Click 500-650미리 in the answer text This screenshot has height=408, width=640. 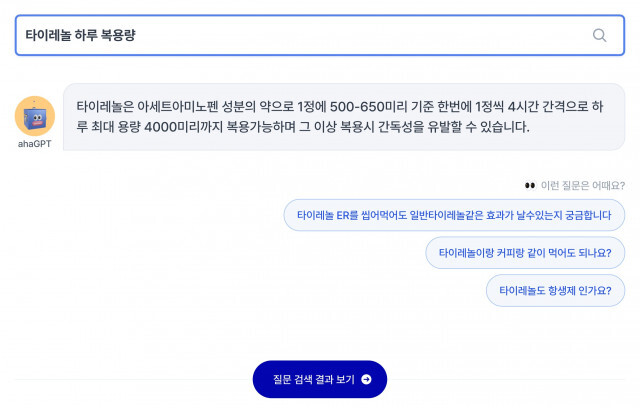tap(369, 107)
